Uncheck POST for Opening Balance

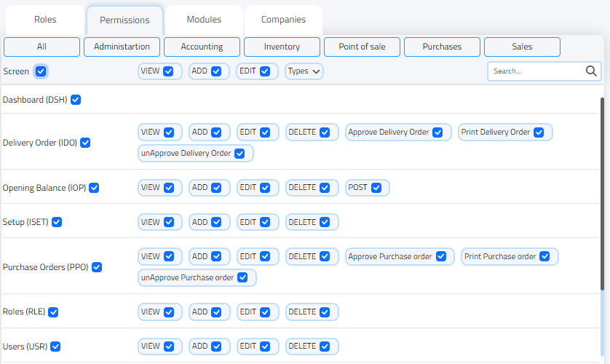[x=376, y=188]
